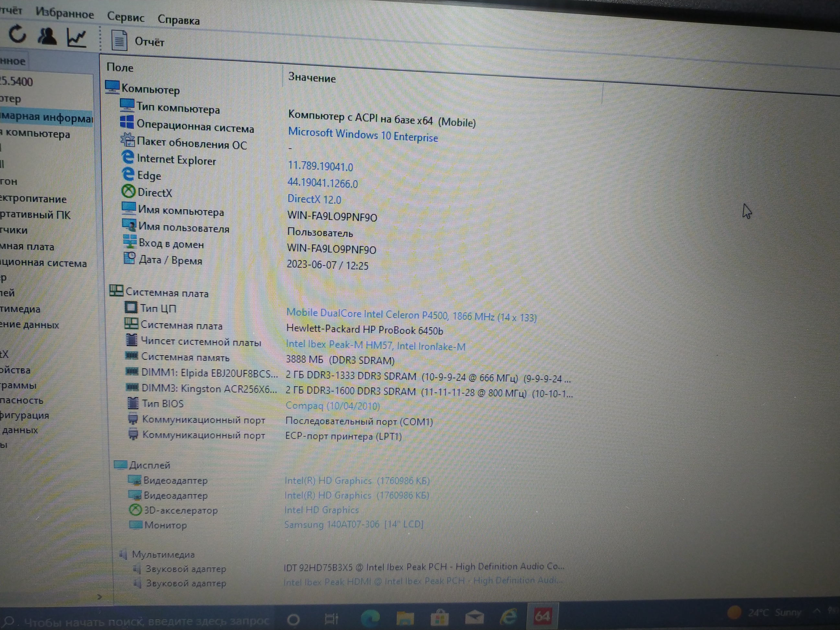Click the Пакет обновления ОС icon
The height and width of the screenshot is (630, 840).
(x=128, y=139)
